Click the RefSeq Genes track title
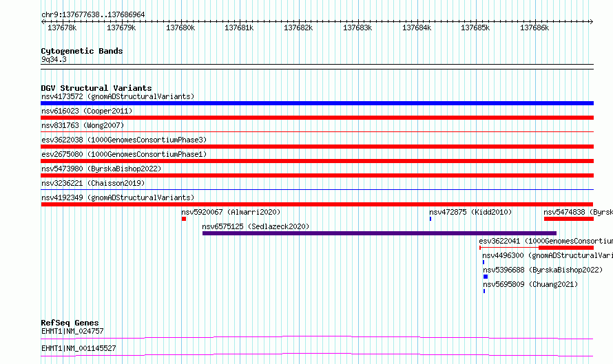 pos(70,323)
